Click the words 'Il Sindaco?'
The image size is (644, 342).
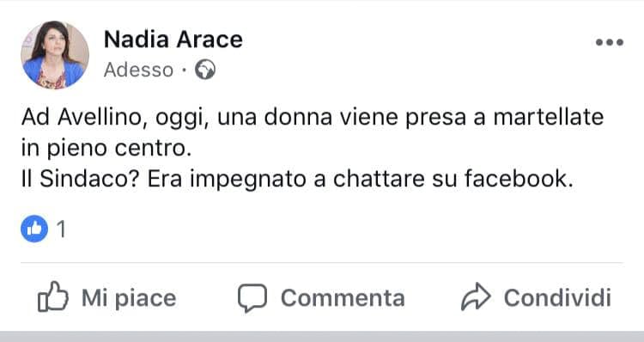click(x=79, y=180)
